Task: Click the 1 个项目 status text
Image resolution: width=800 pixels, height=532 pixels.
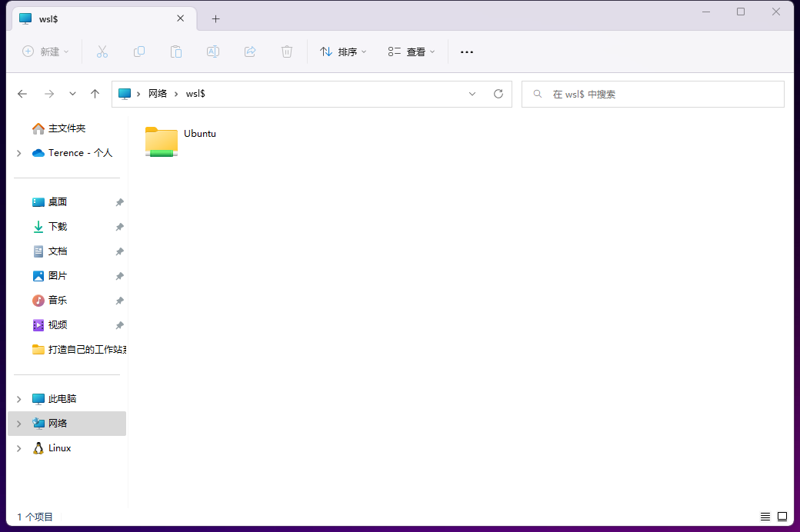Action: click(35, 517)
